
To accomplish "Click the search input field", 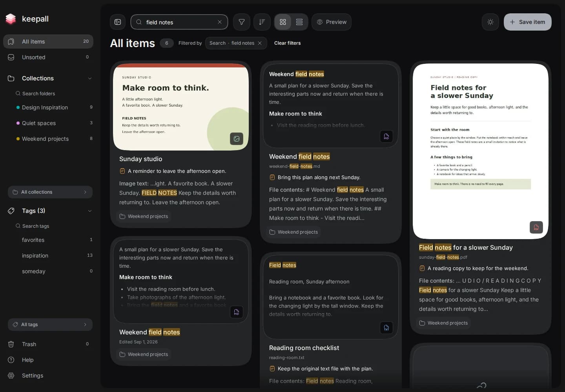I will point(179,22).
